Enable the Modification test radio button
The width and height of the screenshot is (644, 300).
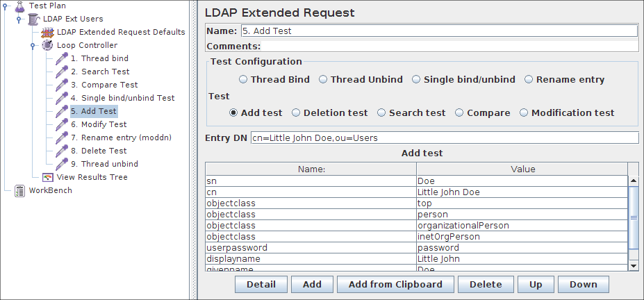coord(524,112)
